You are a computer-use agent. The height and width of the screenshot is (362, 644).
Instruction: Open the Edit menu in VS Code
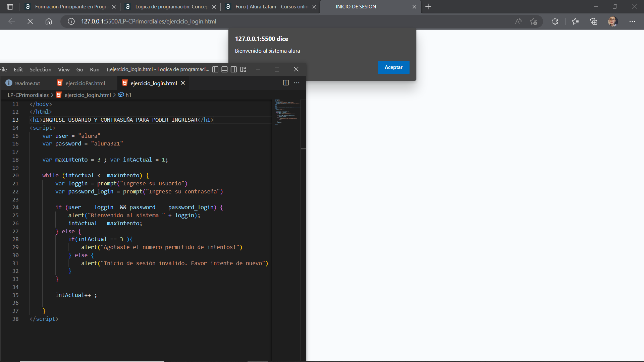pyautogui.click(x=18, y=69)
